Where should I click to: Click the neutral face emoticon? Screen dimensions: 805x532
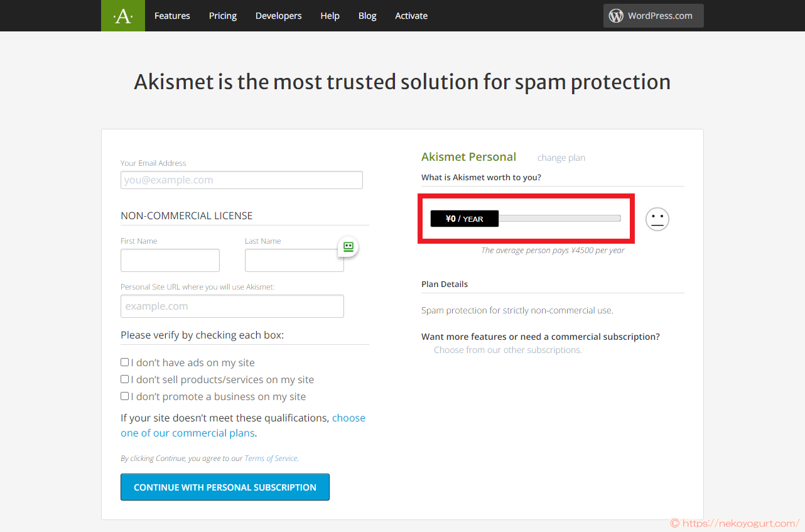pyautogui.click(x=657, y=219)
